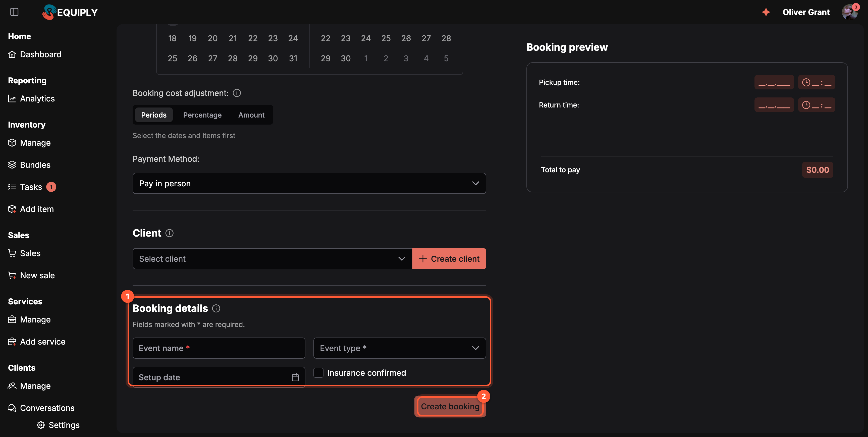
Task: Expand the Event type dropdown
Action: point(400,348)
